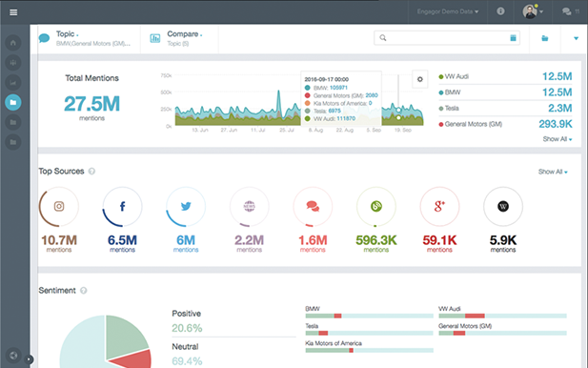Screen dimensions: 588x368
Task: Open the user avatar menu
Action: (x=533, y=11)
